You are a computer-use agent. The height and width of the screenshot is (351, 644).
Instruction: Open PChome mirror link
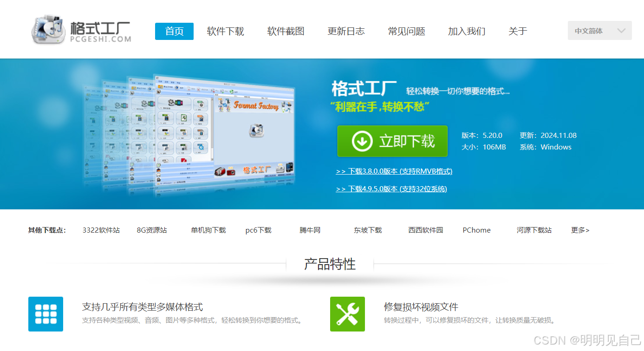[476, 230]
